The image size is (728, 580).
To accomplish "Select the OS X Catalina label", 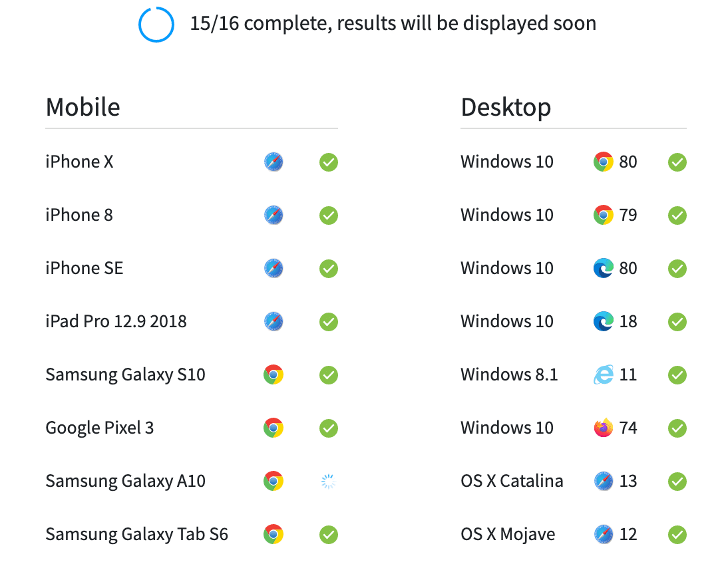I will [x=512, y=481].
